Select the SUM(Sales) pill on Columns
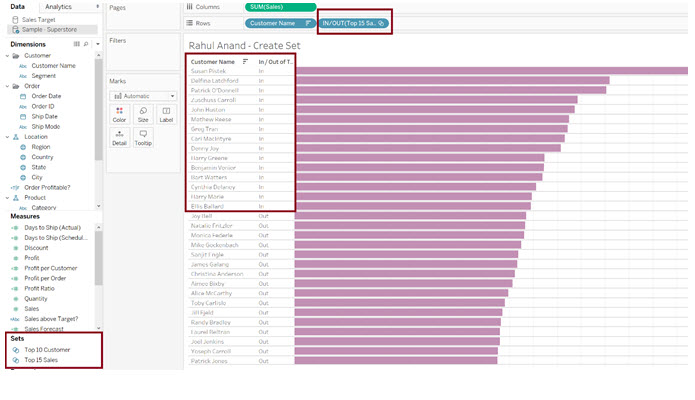 point(281,7)
